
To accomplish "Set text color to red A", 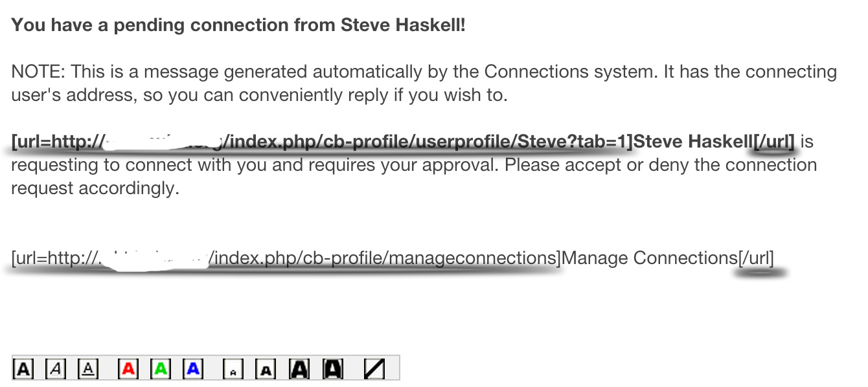I will tap(128, 369).
